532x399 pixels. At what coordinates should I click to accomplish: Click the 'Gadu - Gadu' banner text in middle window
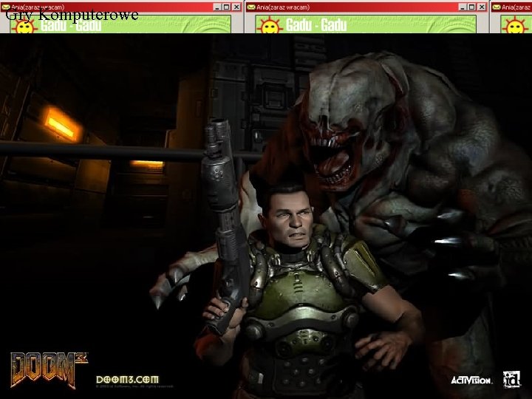click(316, 25)
